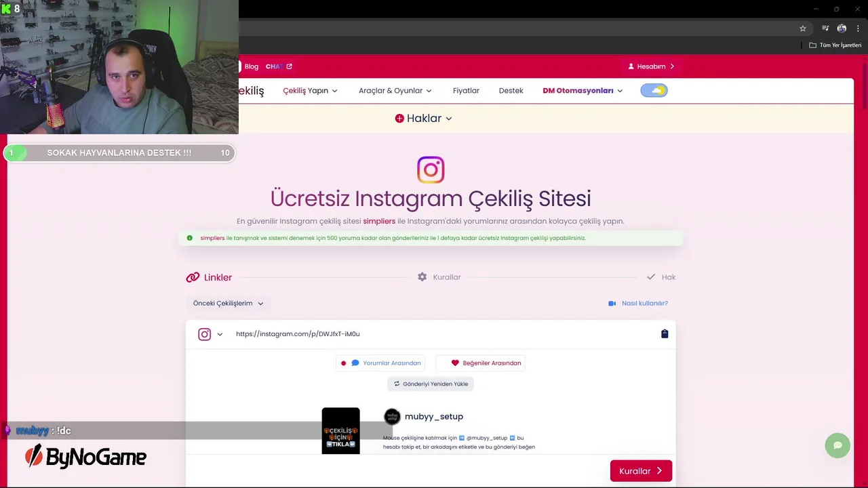Image resolution: width=868 pixels, height=488 pixels.
Task: Select the Yorumlar Arasından option
Action: pos(380,363)
